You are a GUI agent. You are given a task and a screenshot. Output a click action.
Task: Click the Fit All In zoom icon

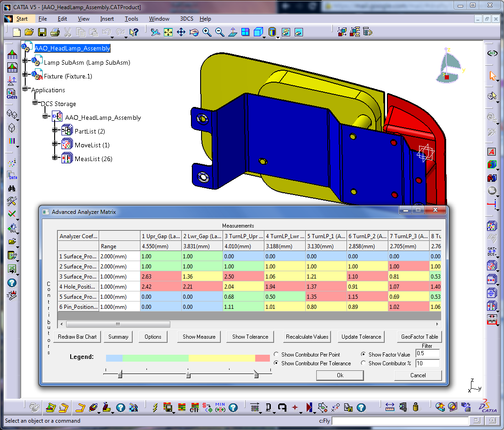tap(168, 32)
